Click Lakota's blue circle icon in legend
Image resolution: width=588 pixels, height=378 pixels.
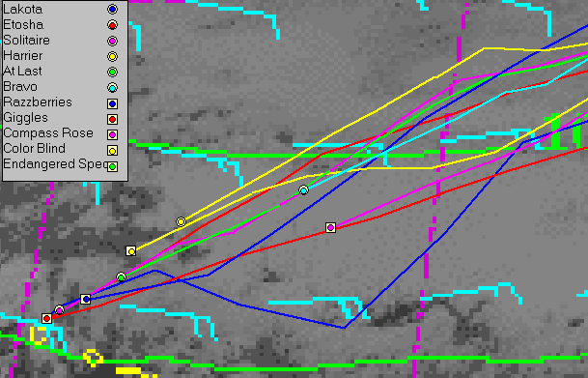112,10
